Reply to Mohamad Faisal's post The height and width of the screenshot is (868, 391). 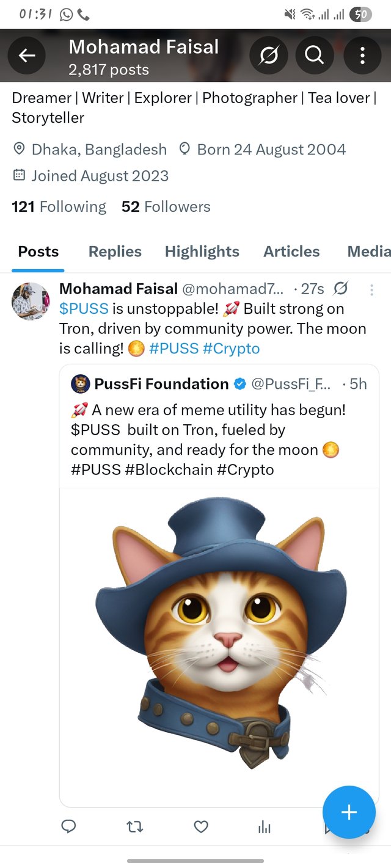[69, 826]
